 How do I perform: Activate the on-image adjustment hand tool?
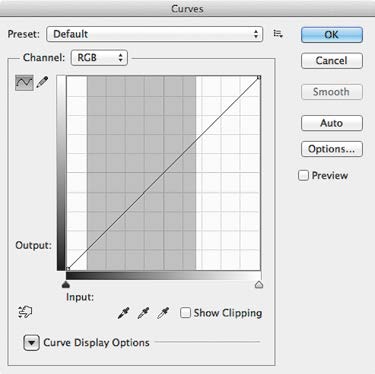[x=25, y=312]
